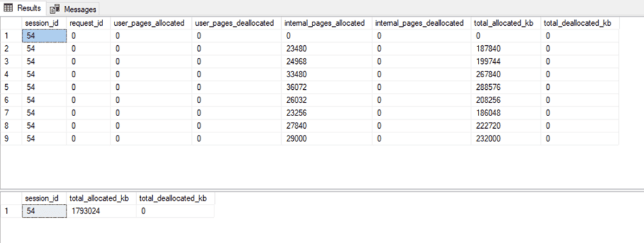This screenshot has height=243, width=644.
Task: Click internal_pages_allocated value 23480
Action: (x=326, y=49)
